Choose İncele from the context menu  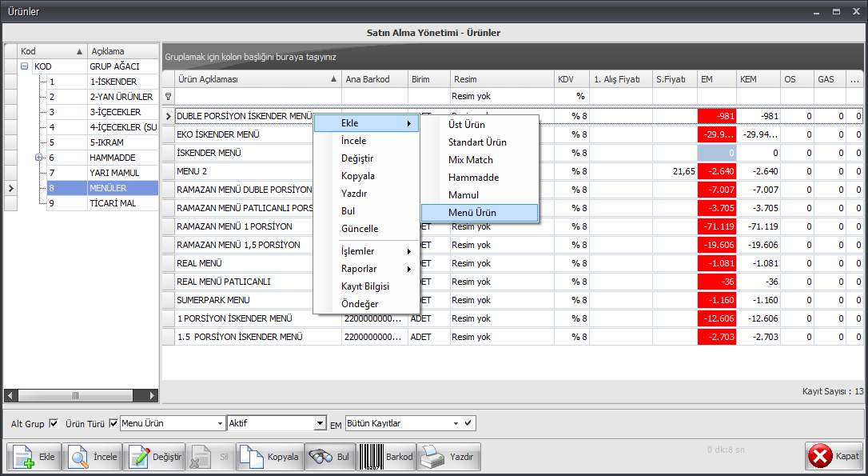pyautogui.click(x=367, y=141)
